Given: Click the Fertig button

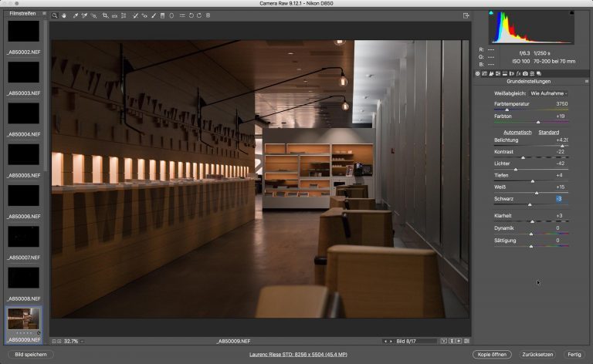Looking at the screenshot, I should (574, 355).
